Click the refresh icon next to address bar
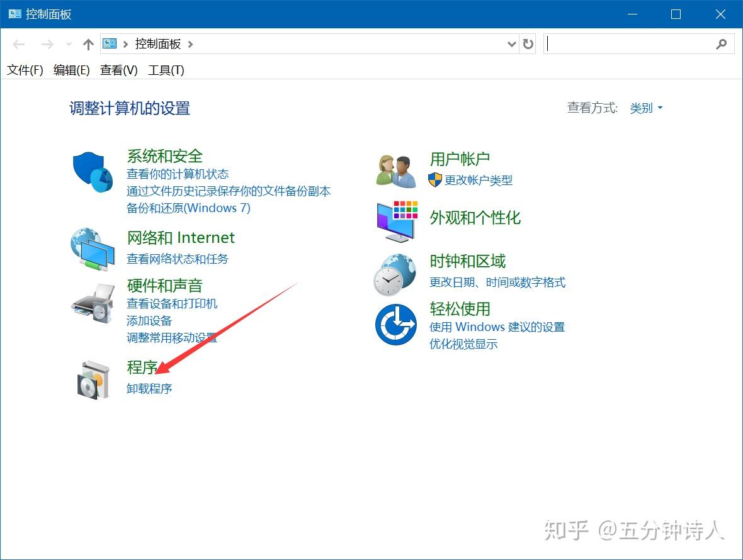This screenshot has width=743, height=560. 528,44
